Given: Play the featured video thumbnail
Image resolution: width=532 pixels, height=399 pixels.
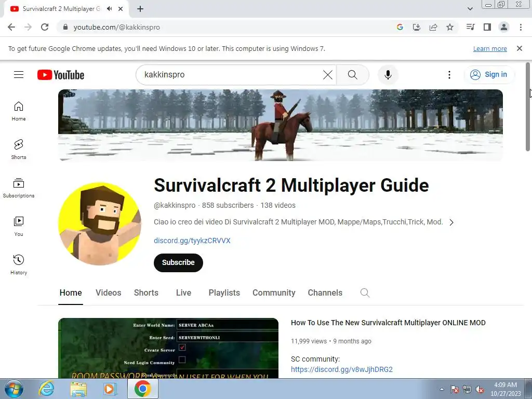Looking at the screenshot, I should 168,348.
